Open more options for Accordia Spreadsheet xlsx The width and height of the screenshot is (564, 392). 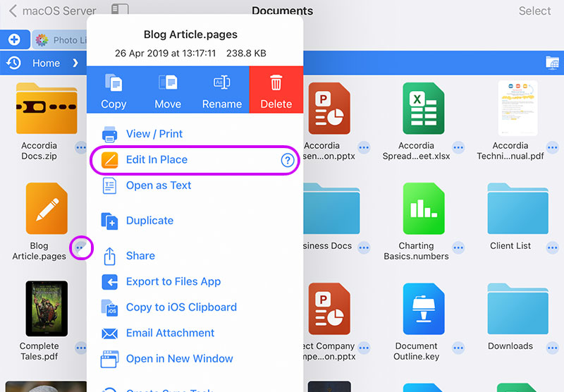pos(458,147)
